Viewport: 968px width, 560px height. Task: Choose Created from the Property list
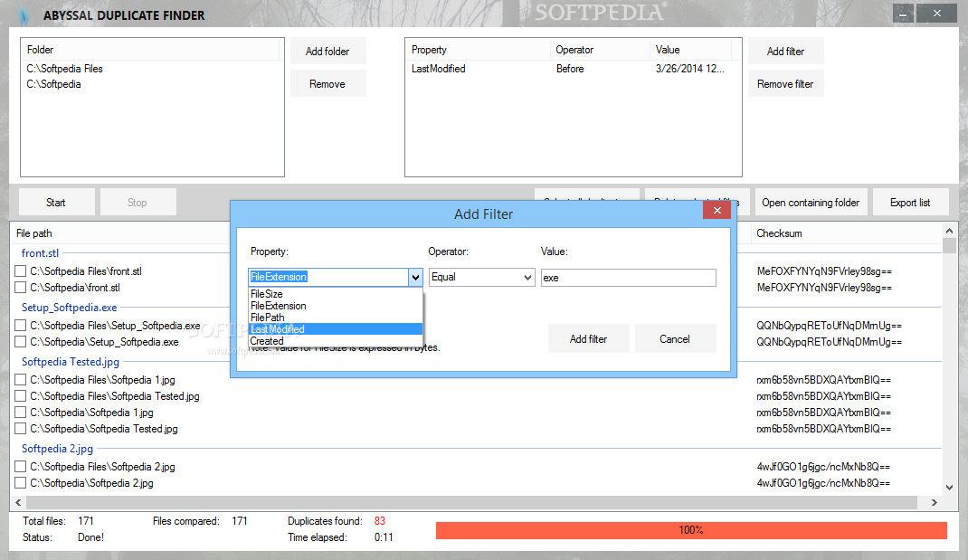pyautogui.click(x=336, y=341)
